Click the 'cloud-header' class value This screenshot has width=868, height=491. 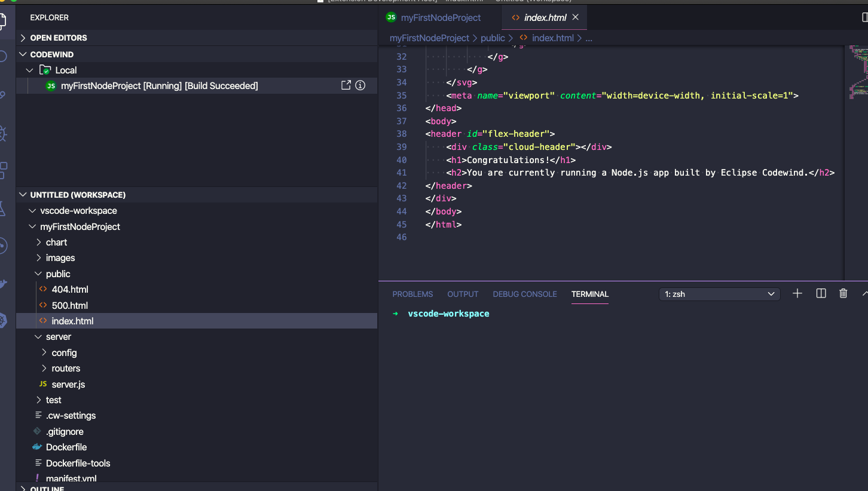pyautogui.click(x=539, y=147)
